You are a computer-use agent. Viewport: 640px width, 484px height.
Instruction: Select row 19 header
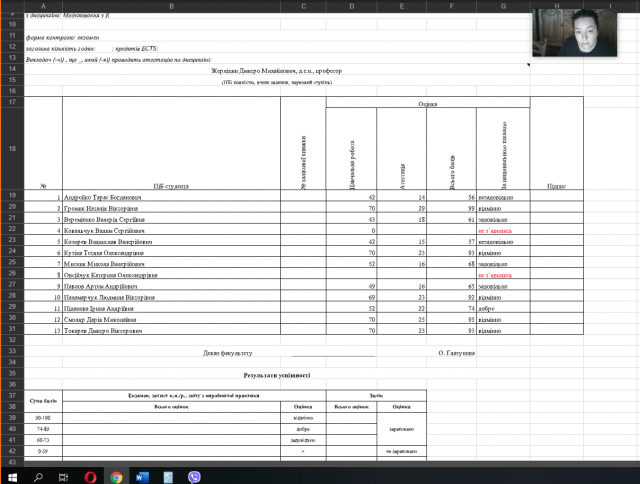11,197
